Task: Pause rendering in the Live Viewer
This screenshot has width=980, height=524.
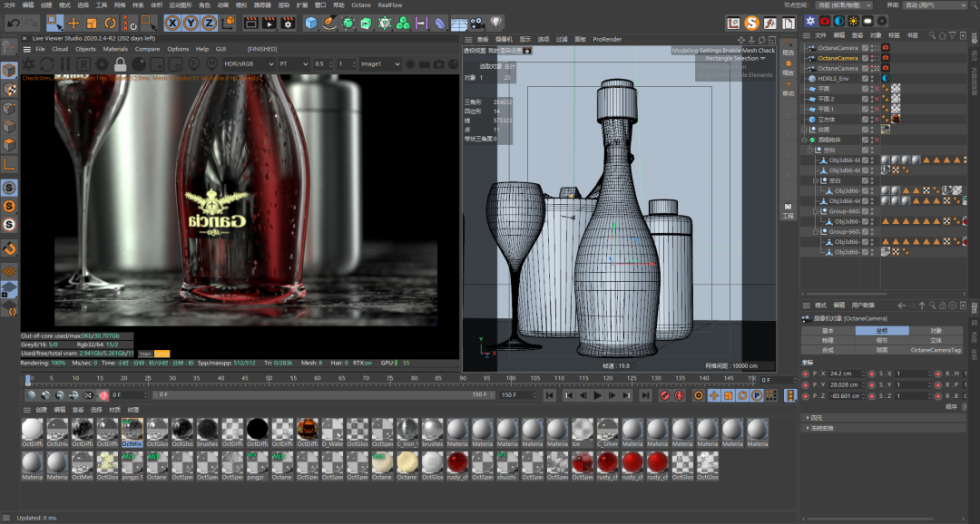Action: click(65, 64)
